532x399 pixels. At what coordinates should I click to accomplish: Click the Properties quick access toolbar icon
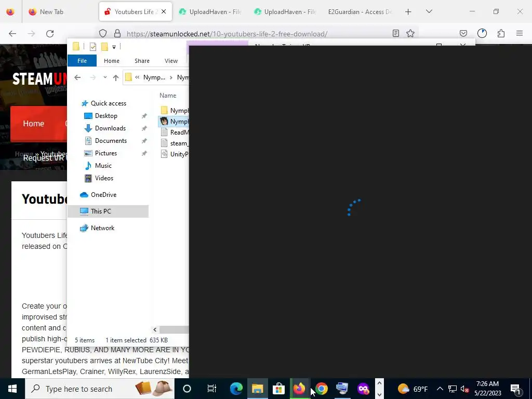(x=92, y=47)
